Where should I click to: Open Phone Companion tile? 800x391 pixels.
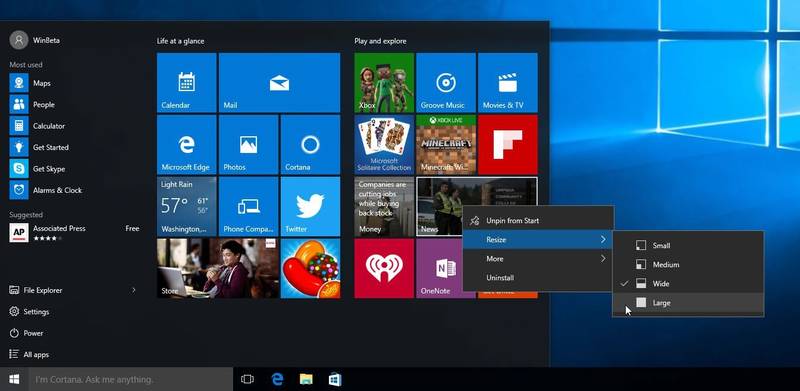pyautogui.click(x=248, y=206)
